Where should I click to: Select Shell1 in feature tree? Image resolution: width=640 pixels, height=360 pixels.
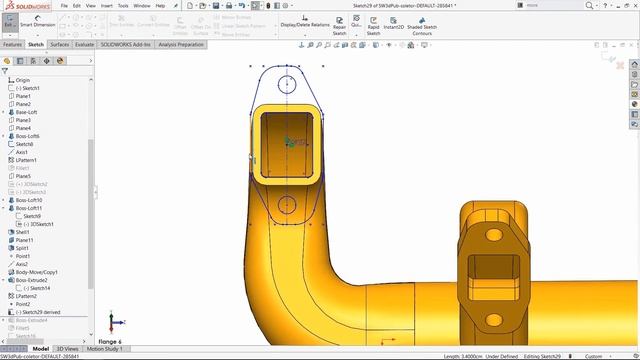[19, 232]
